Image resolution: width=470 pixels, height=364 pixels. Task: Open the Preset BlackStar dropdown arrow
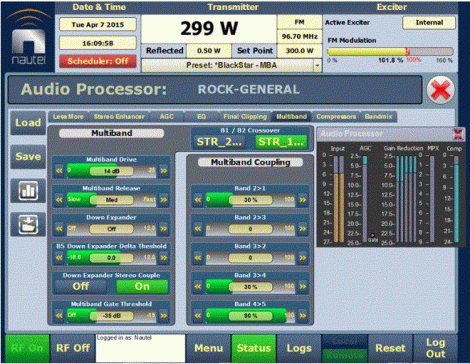(317, 65)
